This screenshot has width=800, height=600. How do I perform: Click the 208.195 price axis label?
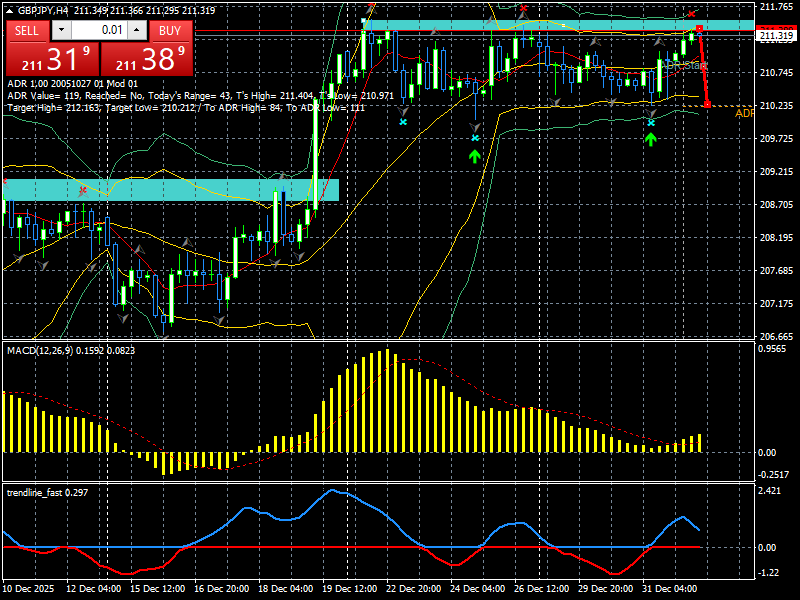776,238
